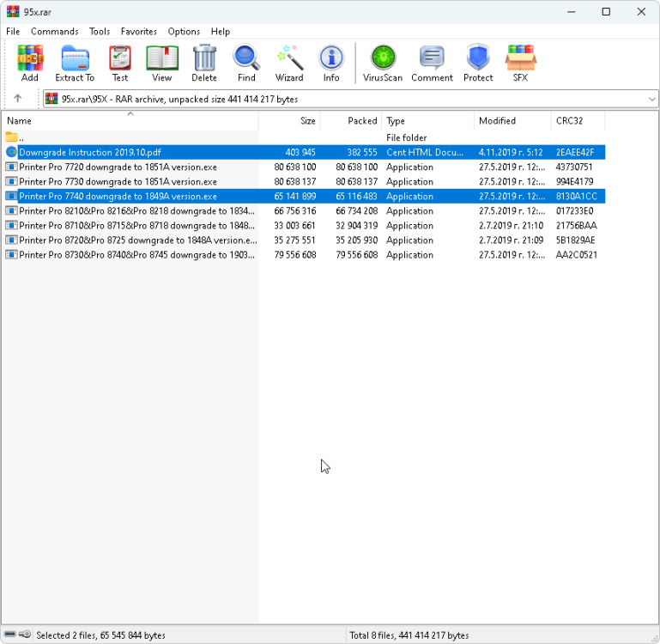Maximize the 95x.rar window

pyautogui.click(x=606, y=12)
